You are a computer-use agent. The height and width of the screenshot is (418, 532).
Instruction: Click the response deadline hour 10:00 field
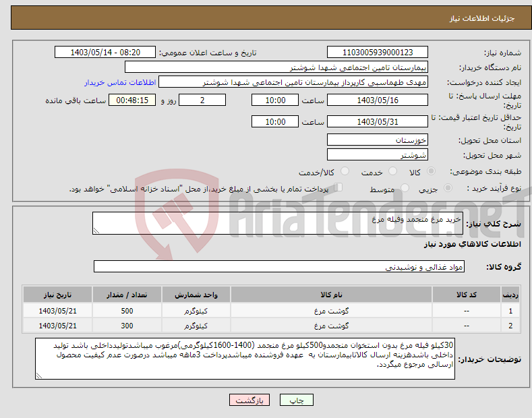pos(275,100)
